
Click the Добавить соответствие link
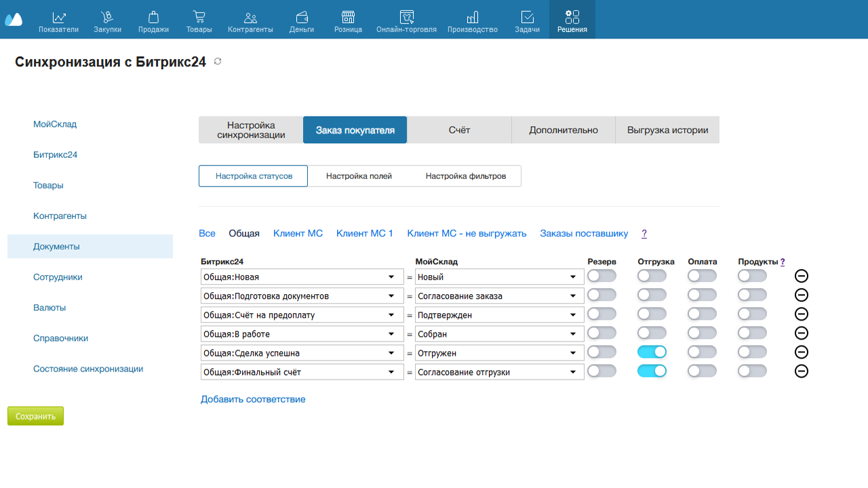pos(253,399)
